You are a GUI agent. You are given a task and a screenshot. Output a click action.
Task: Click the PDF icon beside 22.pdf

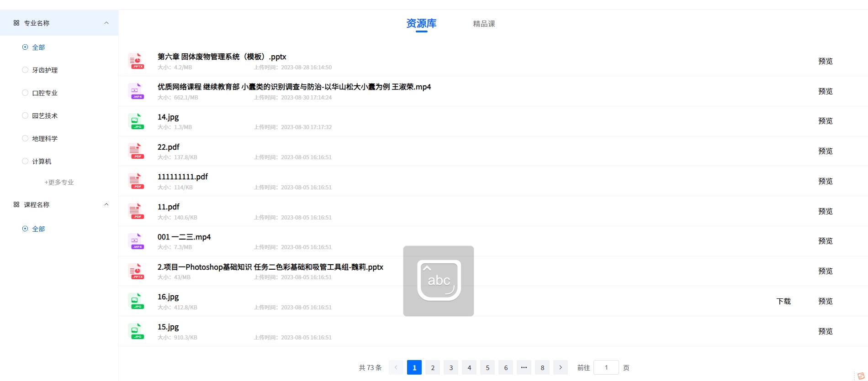tap(136, 151)
